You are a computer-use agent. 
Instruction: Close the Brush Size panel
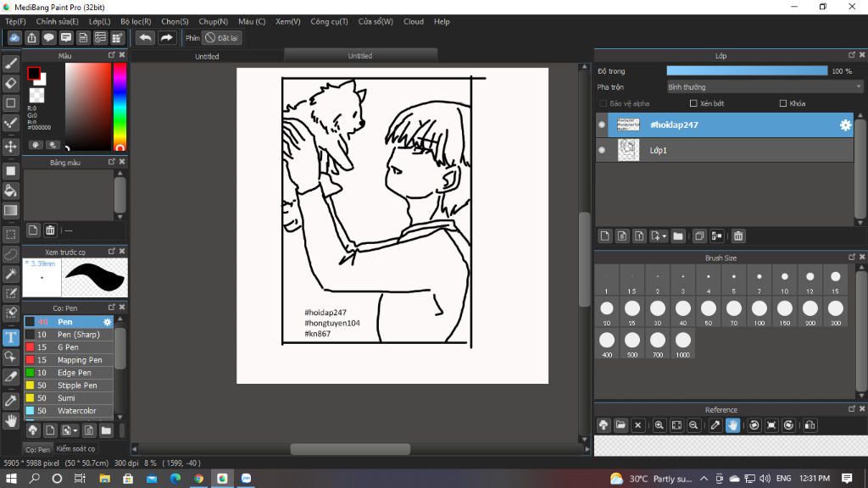pos(862,258)
